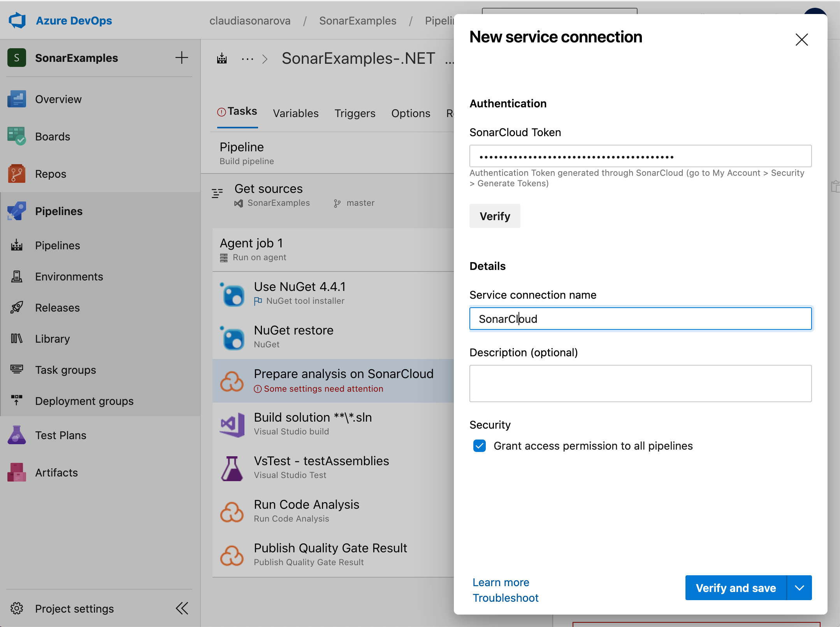Switch to the Triggers tab
Viewport: 840px width, 627px height.
[x=355, y=112]
